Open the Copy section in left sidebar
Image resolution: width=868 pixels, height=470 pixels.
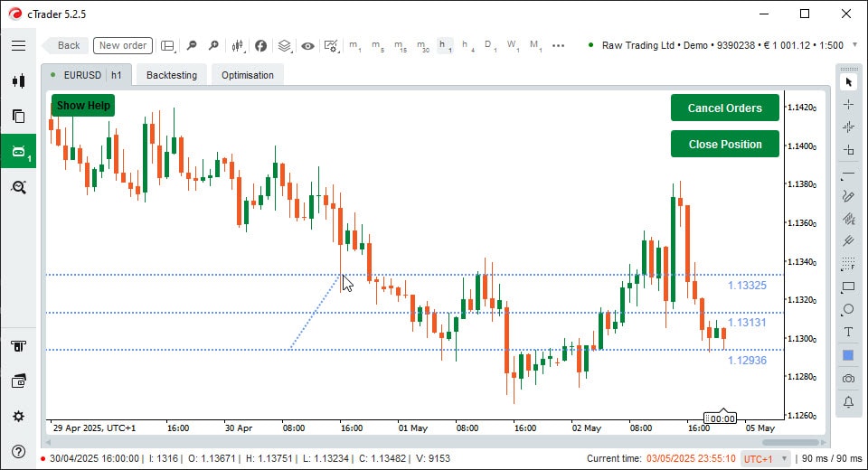pos(18,116)
